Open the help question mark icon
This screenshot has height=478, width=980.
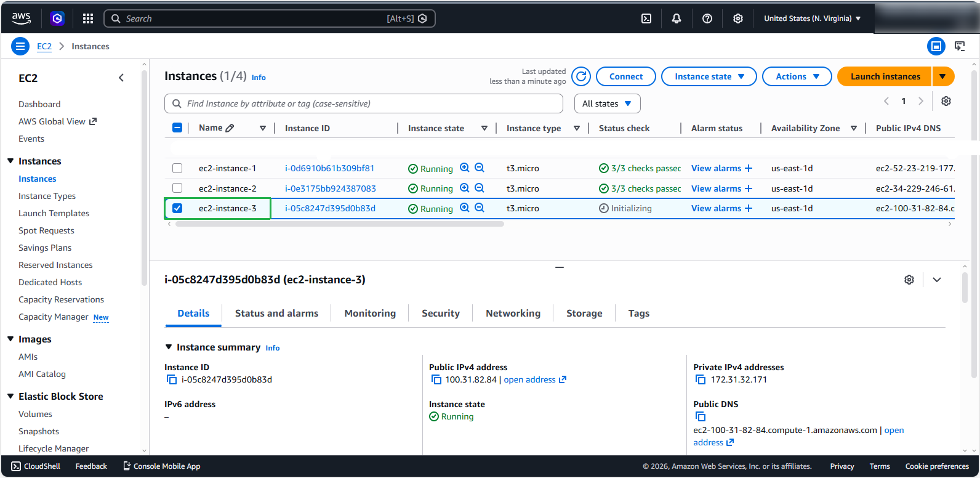(x=707, y=18)
